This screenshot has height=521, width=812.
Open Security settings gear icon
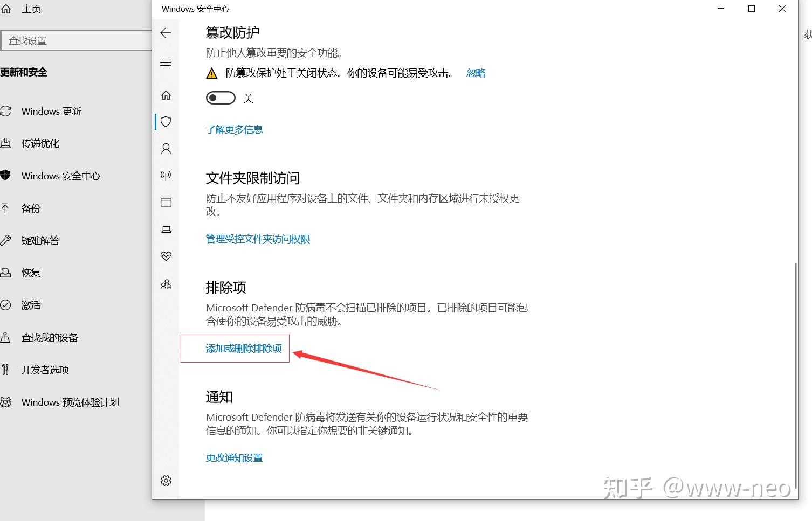tap(166, 481)
